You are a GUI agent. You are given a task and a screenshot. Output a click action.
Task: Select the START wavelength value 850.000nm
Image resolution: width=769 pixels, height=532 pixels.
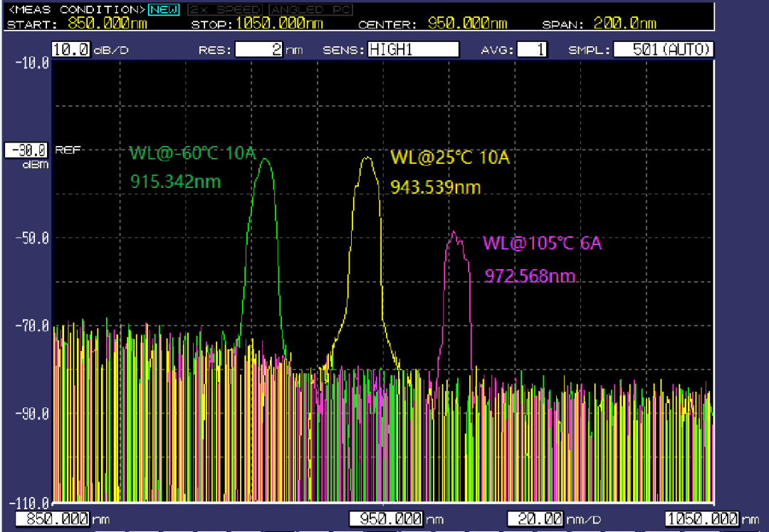[108, 23]
